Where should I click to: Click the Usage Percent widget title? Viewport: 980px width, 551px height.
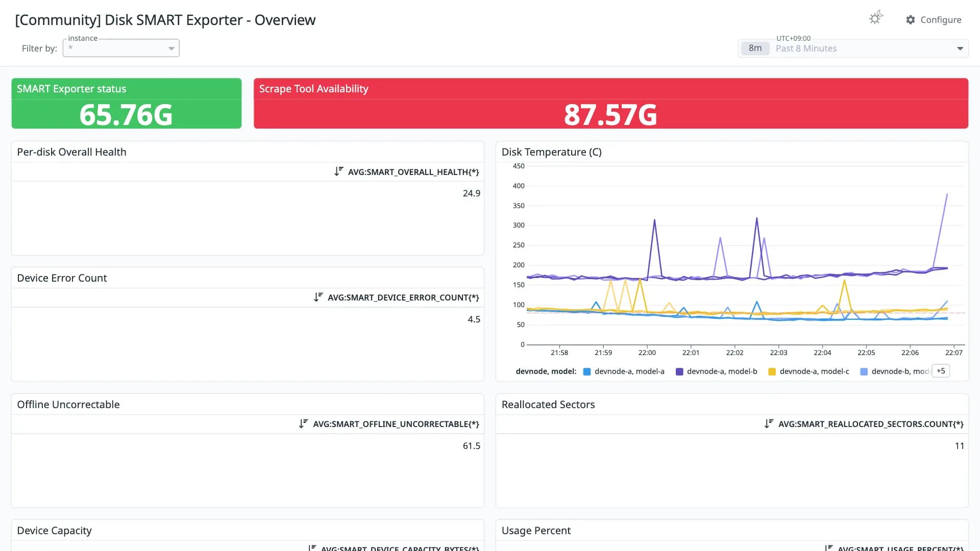[536, 531]
